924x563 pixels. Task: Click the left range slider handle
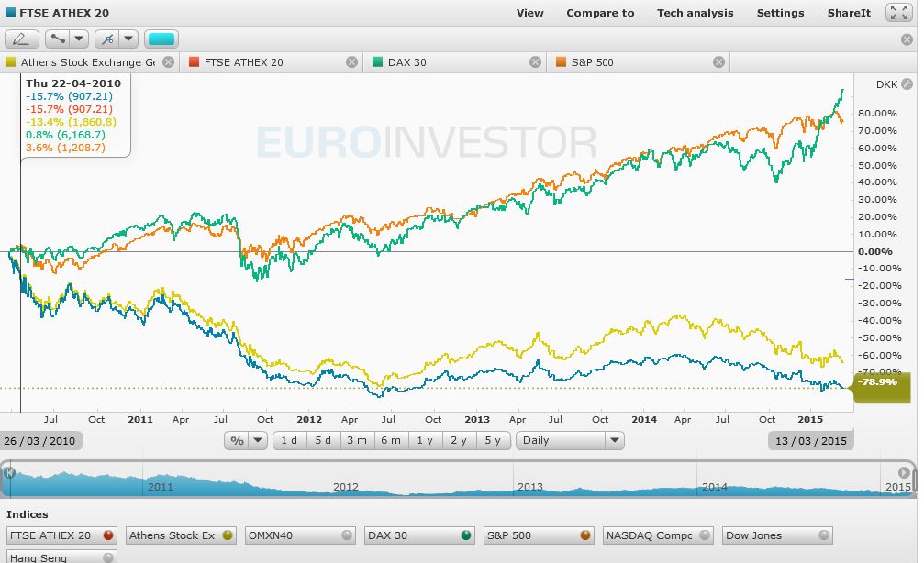tap(9, 472)
